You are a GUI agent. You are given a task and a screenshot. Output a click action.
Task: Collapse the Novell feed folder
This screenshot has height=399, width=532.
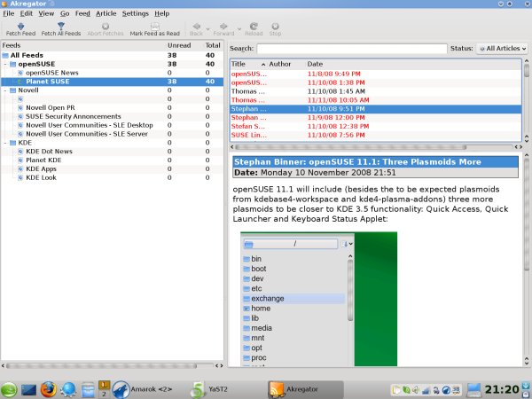click(6, 90)
